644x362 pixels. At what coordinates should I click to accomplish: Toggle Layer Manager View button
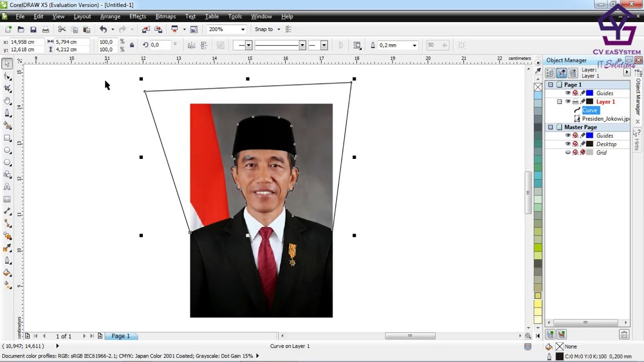(x=573, y=73)
